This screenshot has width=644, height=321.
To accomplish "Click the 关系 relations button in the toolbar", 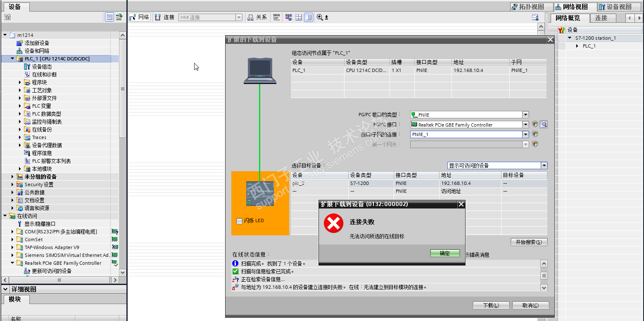I will [257, 17].
